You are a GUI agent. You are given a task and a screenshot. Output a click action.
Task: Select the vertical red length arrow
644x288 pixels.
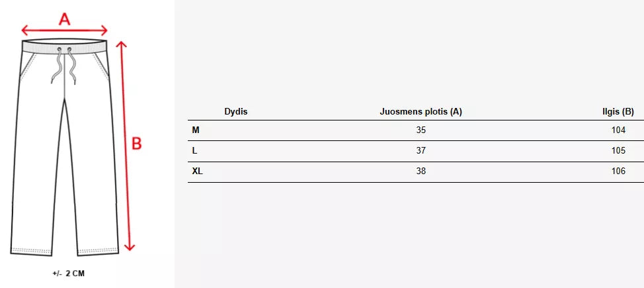tap(124, 146)
